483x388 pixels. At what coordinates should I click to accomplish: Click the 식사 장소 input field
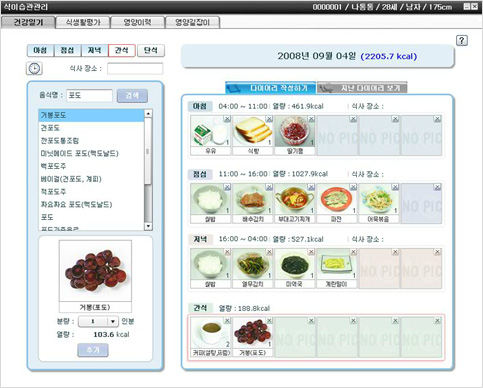coord(135,69)
